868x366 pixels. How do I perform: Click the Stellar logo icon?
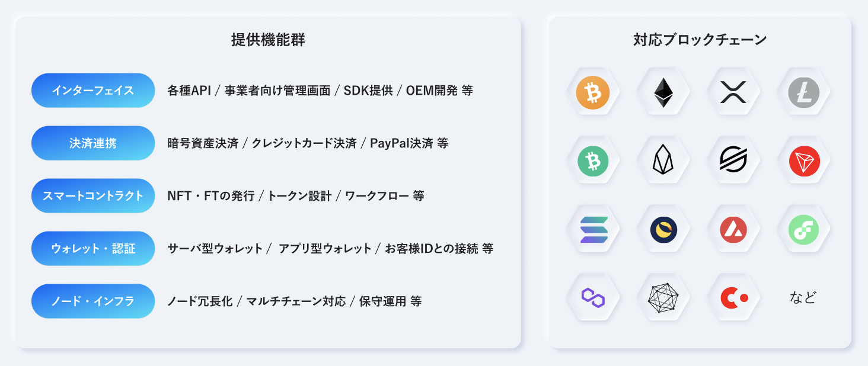[x=733, y=160]
